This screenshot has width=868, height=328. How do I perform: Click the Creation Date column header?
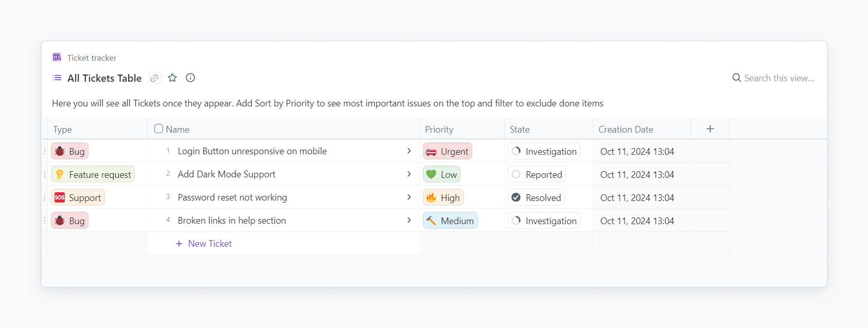(x=626, y=130)
